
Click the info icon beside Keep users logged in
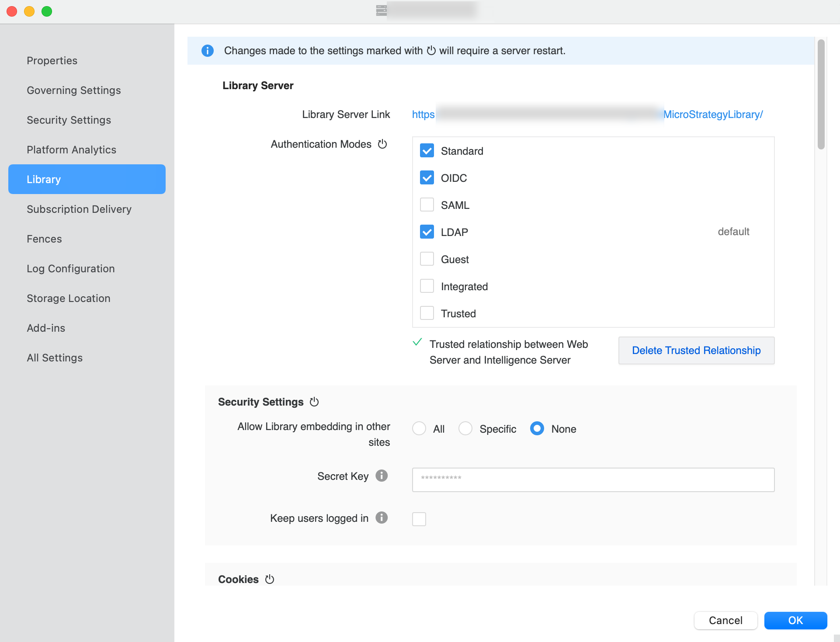382,518
